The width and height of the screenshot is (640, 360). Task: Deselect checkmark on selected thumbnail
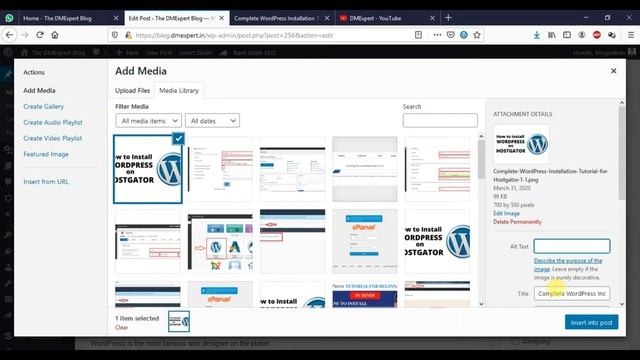coord(178,139)
